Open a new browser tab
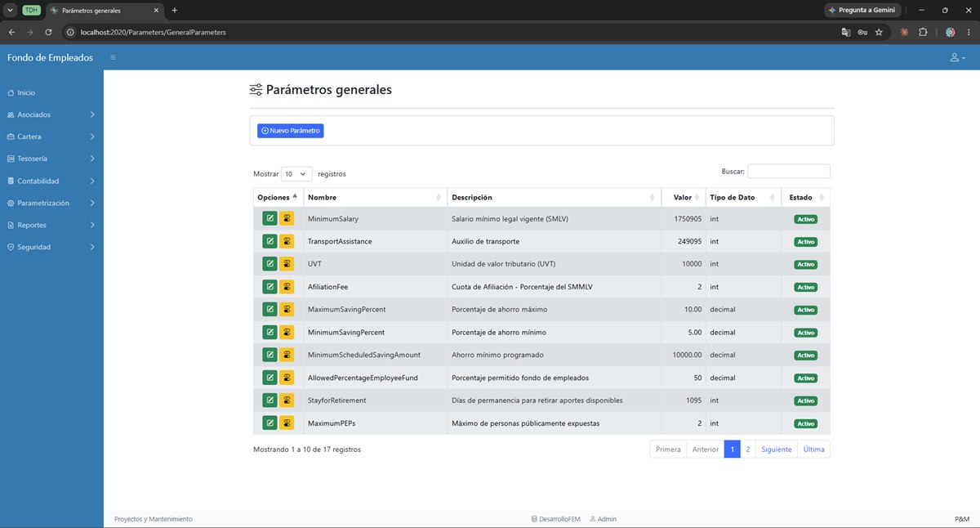Image resolution: width=980 pixels, height=528 pixels. (174, 10)
